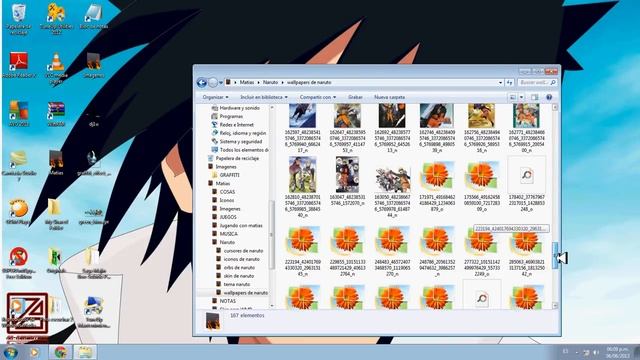Screen dimensions: 640x360
Task: Click the file list scroll-down arrow
Action: coord(555,305)
